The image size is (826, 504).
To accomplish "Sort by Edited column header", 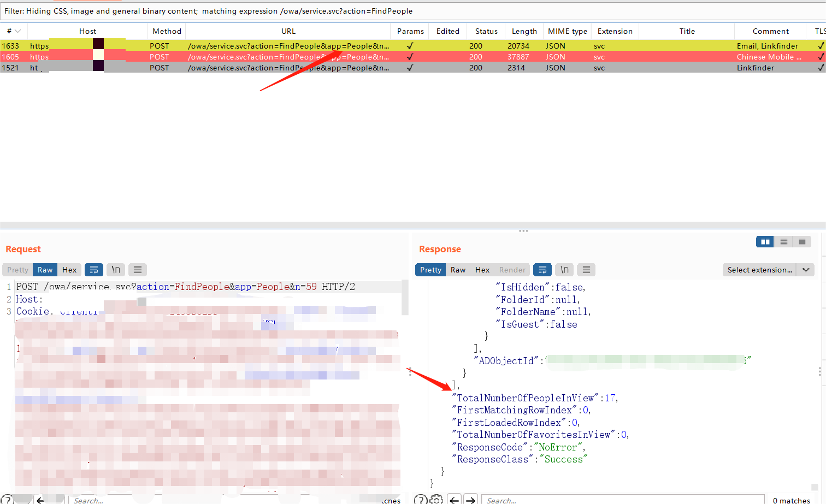I will tap(448, 31).
